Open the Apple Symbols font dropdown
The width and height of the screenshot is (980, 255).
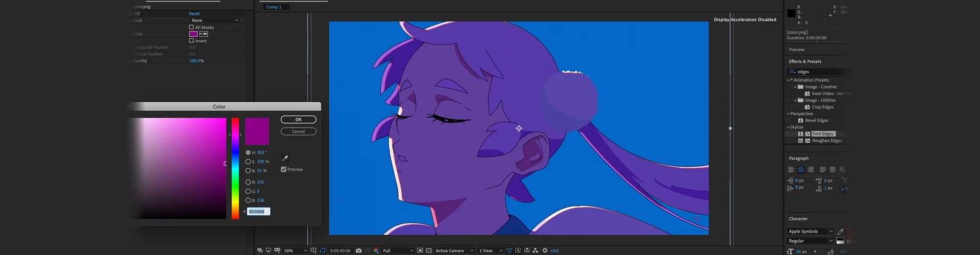[x=811, y=232]
